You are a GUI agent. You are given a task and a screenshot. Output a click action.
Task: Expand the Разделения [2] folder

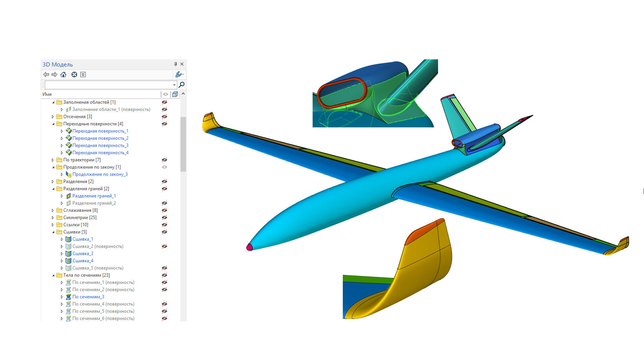tap(53, 182)
